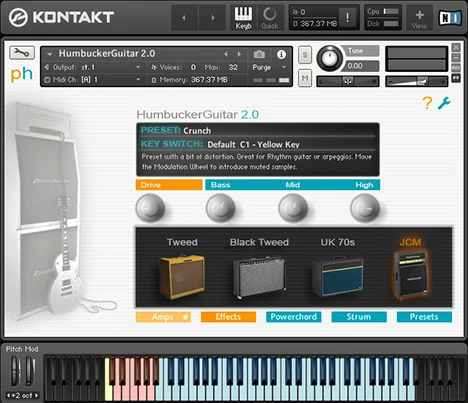Click the Pitch wheel

15,371
